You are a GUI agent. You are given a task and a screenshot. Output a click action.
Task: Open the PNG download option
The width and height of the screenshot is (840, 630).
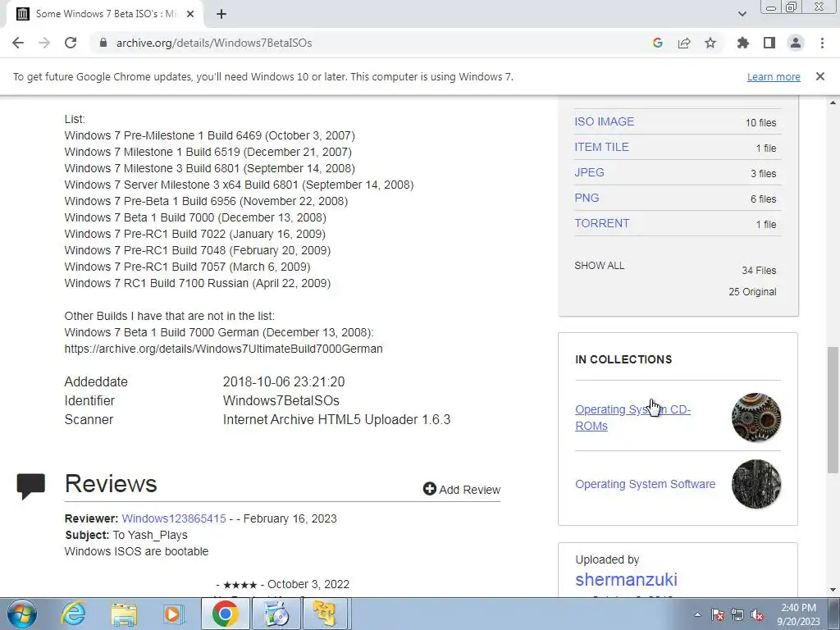587,198
